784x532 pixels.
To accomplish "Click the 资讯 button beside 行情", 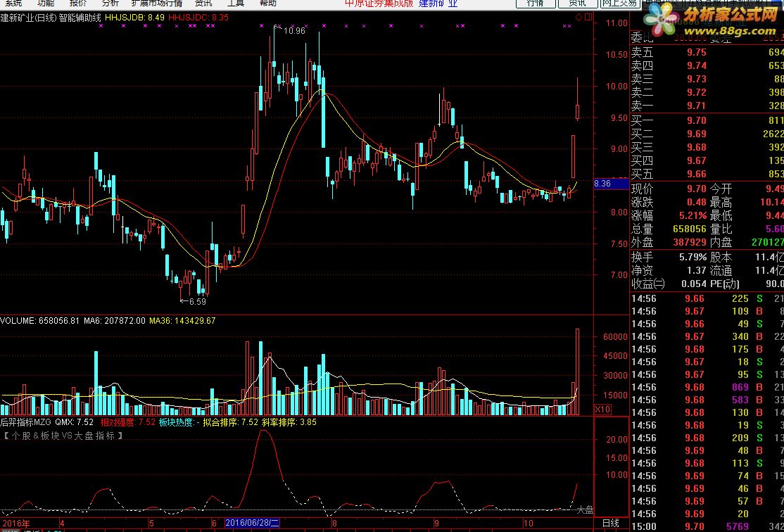I will [577, 3].
